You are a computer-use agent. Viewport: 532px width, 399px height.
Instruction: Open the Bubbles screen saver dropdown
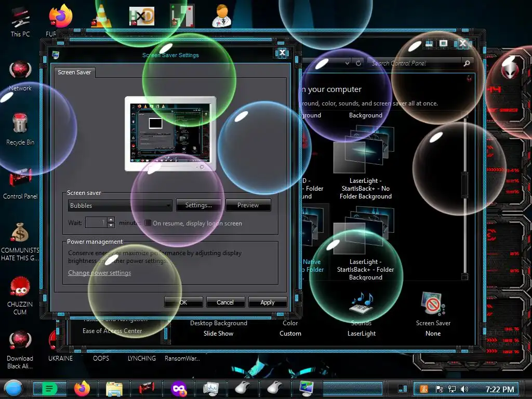tap(120, 205)
